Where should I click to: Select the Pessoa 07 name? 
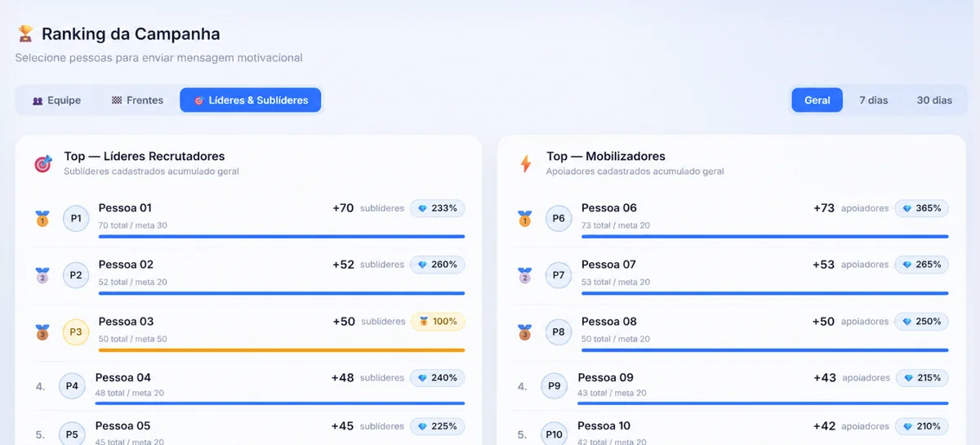608,265
